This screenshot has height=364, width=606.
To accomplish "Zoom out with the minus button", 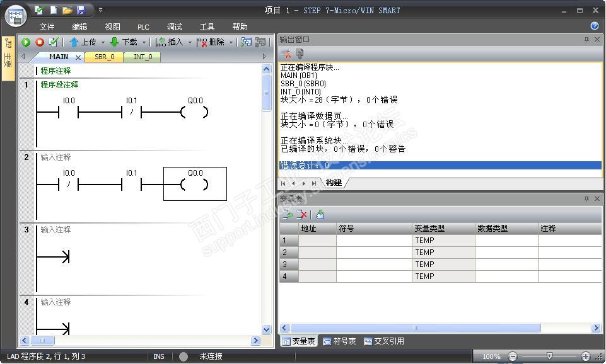I will click(x=513, y=356).
